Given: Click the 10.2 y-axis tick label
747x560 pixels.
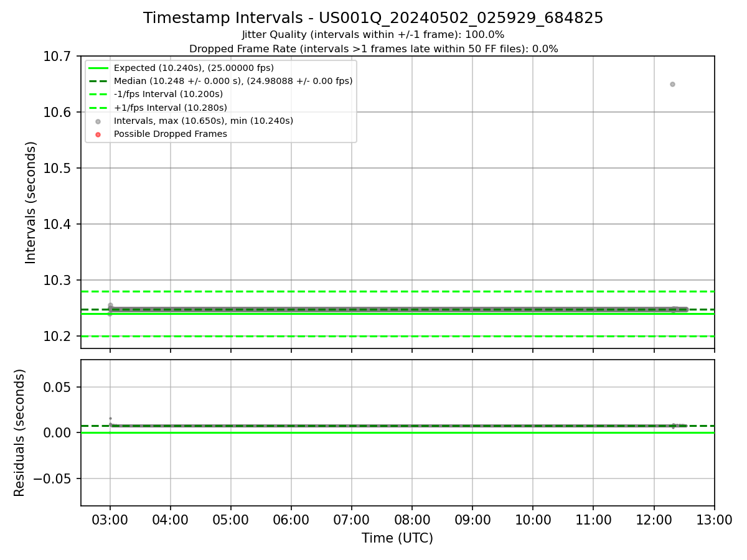Looking at the screenshot, I should click(57, 337).
